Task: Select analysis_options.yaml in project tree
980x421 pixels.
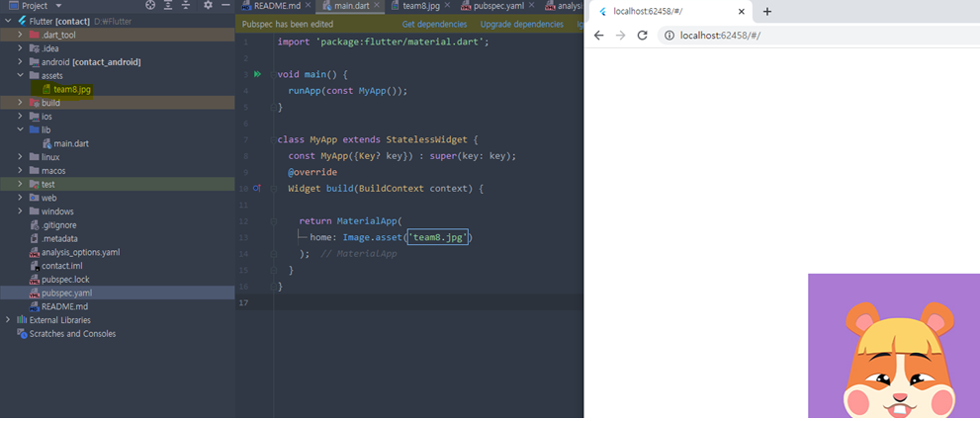Action: click(x=81, y=252)
